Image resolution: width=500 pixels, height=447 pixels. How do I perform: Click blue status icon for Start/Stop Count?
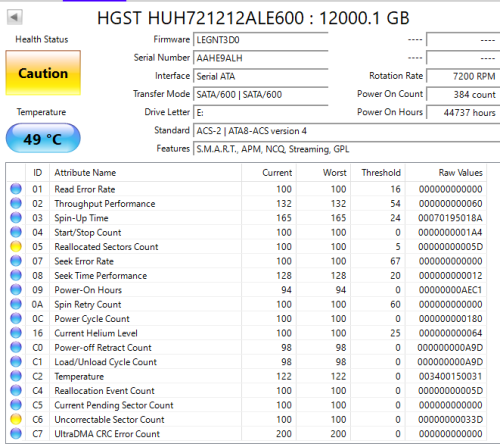pyautogui.click(x=16, y=232)
